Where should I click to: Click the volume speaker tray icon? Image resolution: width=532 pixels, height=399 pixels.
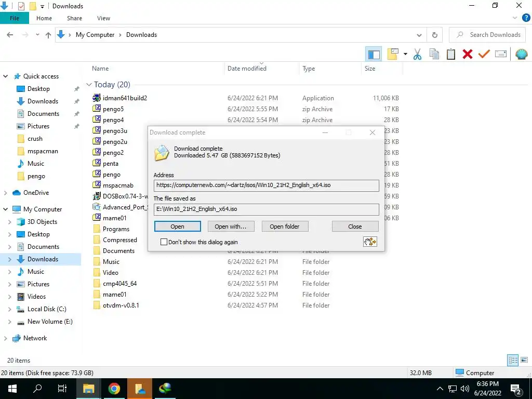click(x=465, y=389)
